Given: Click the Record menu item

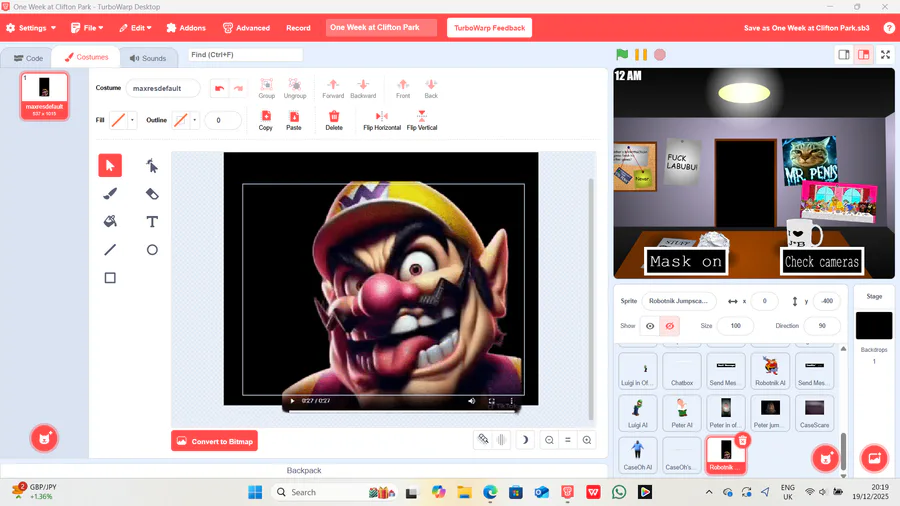Looking at the screenshot, I should (x=298, y=28).
